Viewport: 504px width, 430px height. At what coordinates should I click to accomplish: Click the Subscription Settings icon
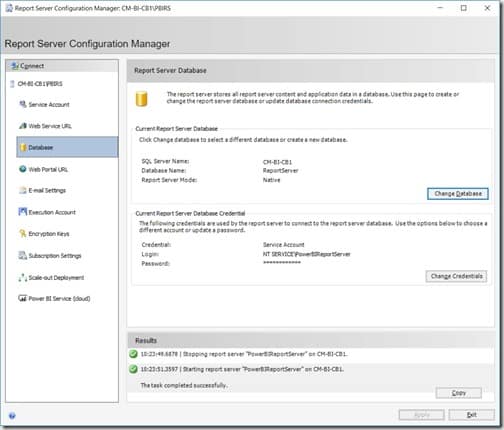click(x=22, y=255)
